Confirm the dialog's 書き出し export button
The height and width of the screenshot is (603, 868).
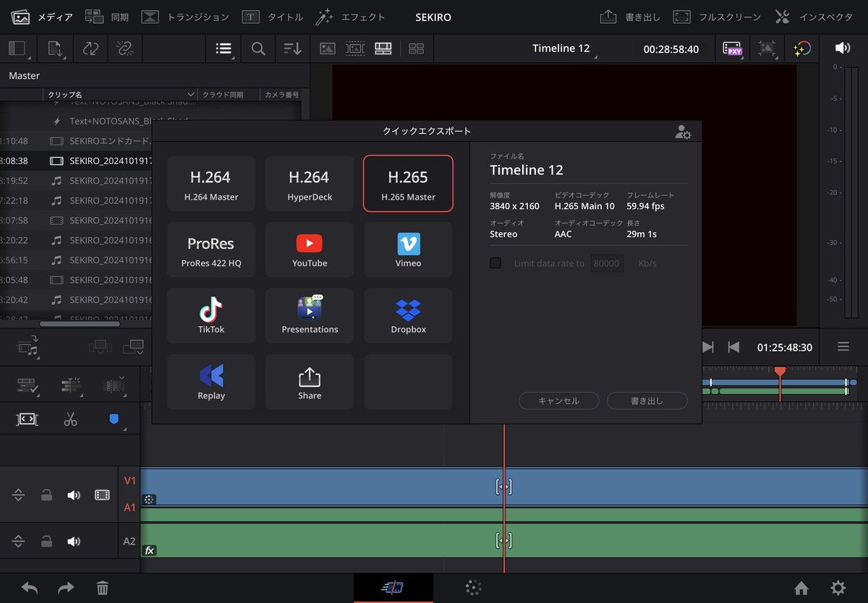tap(647, 401)
